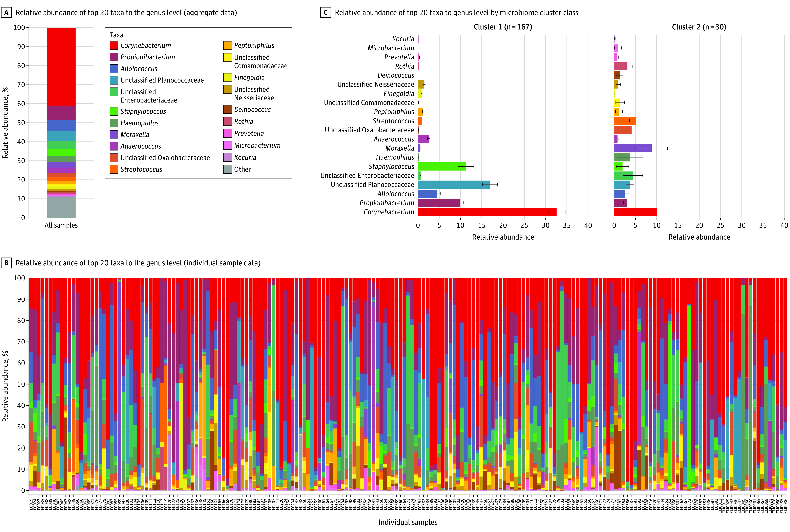Click the lavender Kocuria legend swatch
The image size is (790, 532).
pos(228,157)
